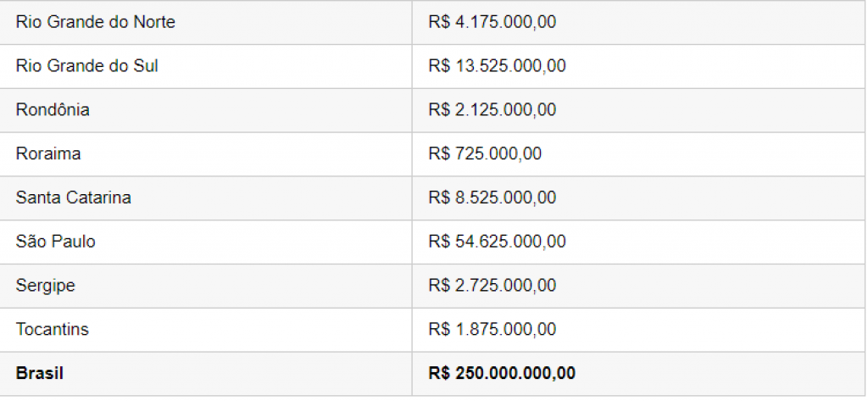Click the R$ 8.525.000,00 value
The height and width of the screenshot is (401, 868).
[492, 198]
